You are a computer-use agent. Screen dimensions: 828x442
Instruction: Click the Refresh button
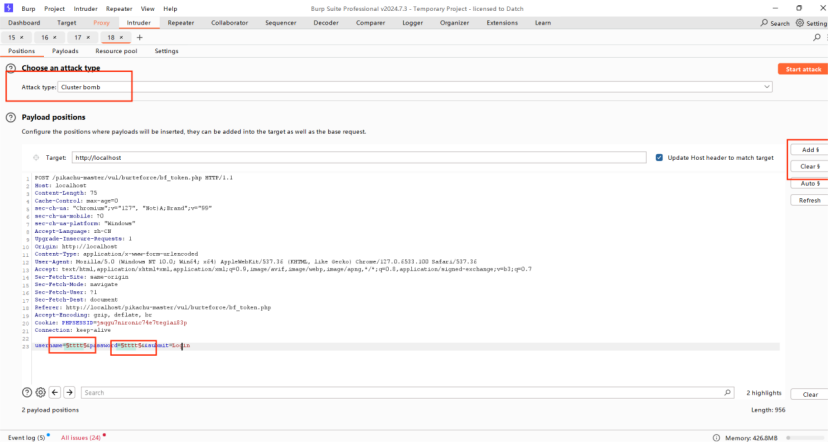(810, 201)
